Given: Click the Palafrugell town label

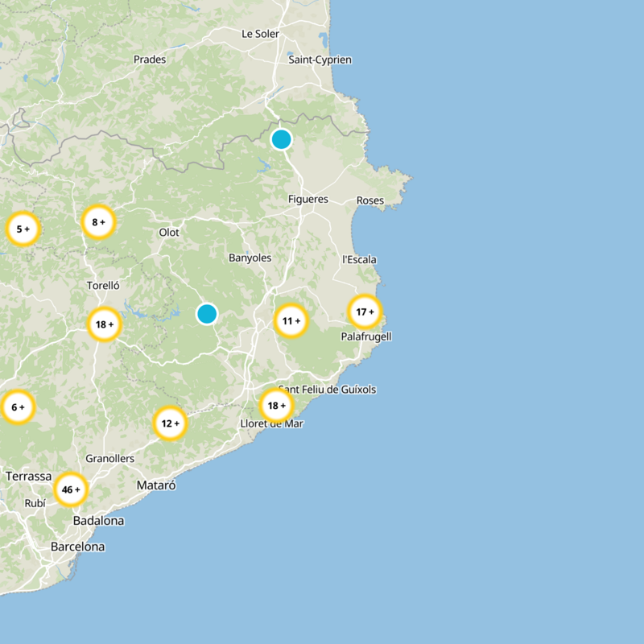Looking at the screenshot, I should tap(366, 336).
